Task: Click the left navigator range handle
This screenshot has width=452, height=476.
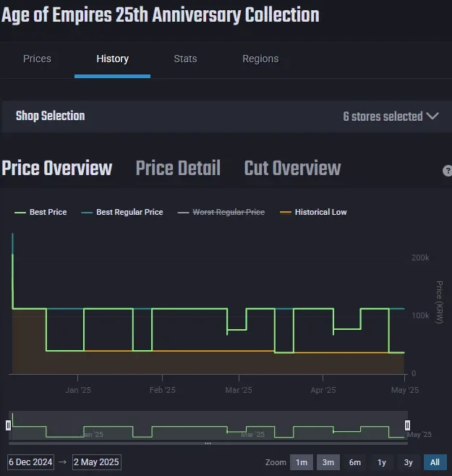Action: point(9,425)
